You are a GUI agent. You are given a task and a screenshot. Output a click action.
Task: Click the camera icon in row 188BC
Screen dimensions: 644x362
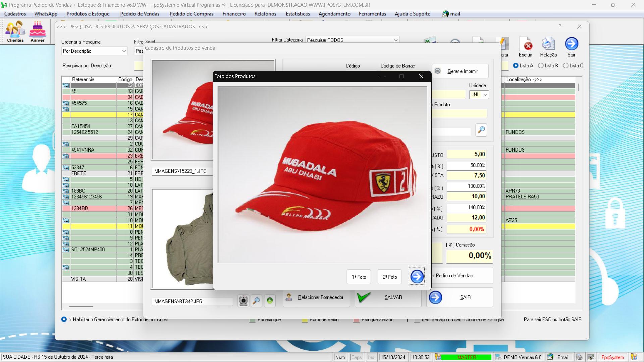click(x=66, y=191)
